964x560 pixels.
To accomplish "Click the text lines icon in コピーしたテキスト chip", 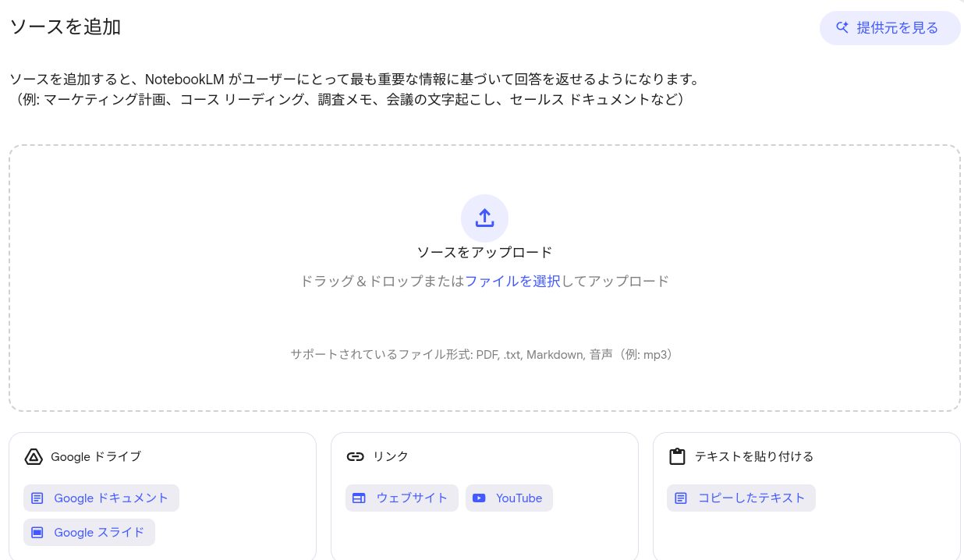I will [681, 498].
